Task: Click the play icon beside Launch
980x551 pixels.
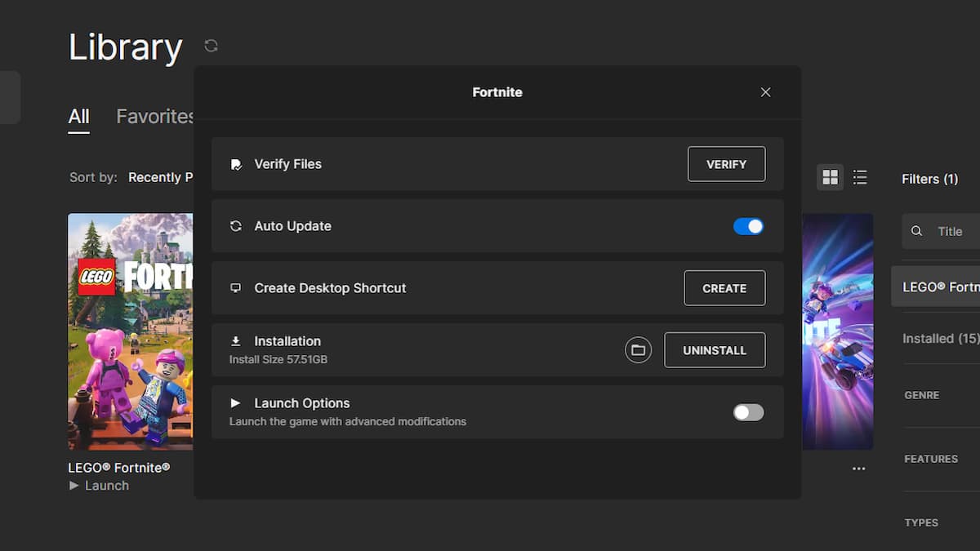Action: tap(74, 486)
